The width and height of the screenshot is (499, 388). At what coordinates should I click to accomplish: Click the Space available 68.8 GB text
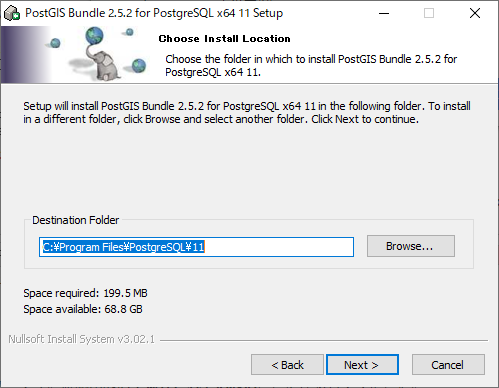83,309
